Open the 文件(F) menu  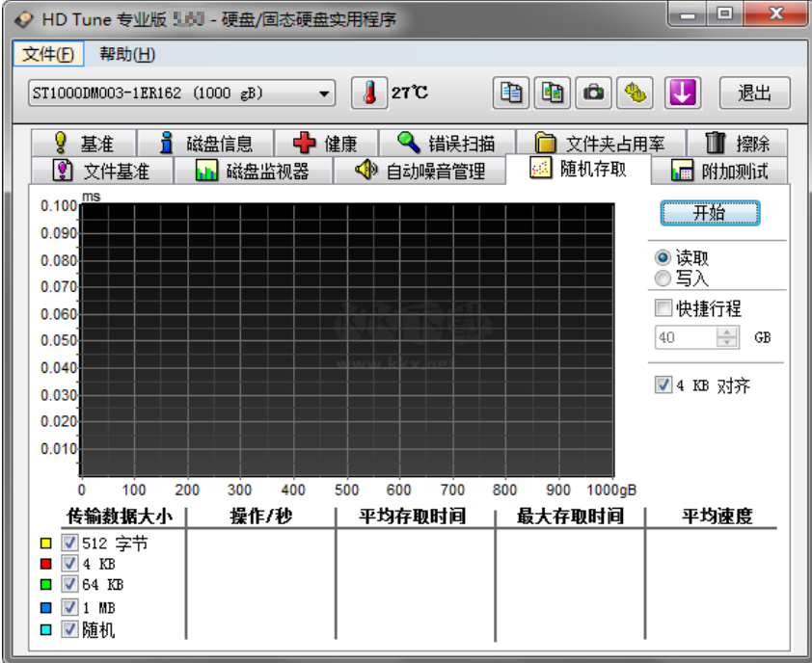point(47,54)
